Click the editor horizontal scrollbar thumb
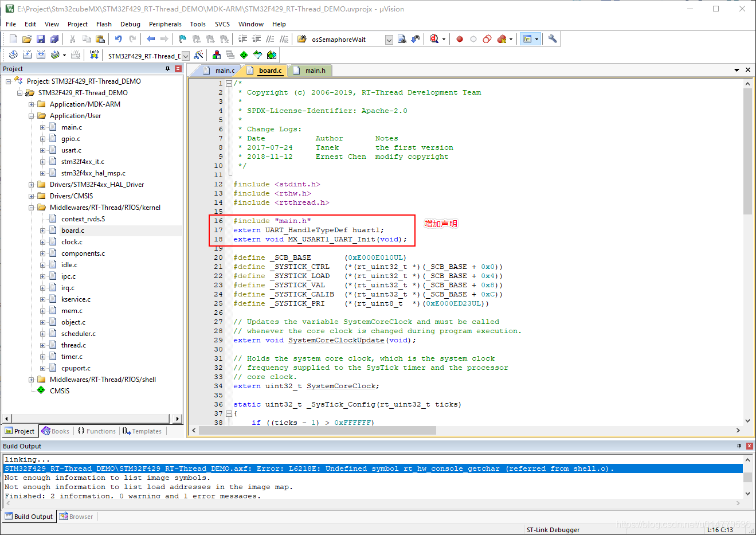The width and height of the screenshot is (756, 535). click(x=318, y=430)
